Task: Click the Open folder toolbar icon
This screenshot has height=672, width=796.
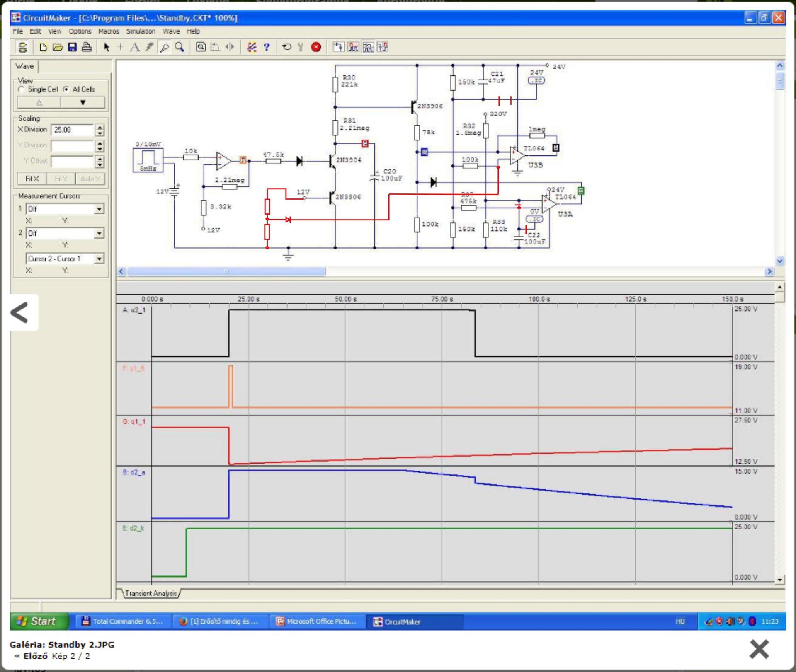Action: click(58, 47)
